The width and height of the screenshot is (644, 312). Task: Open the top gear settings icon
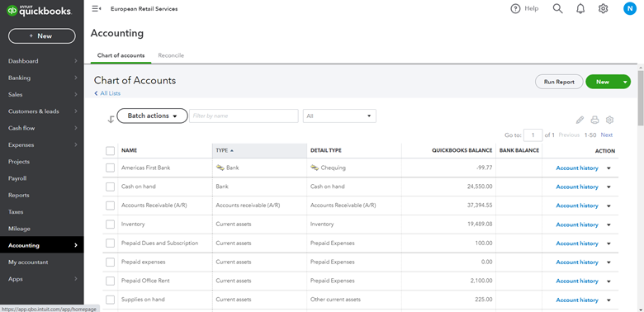(x=603, y=8)
